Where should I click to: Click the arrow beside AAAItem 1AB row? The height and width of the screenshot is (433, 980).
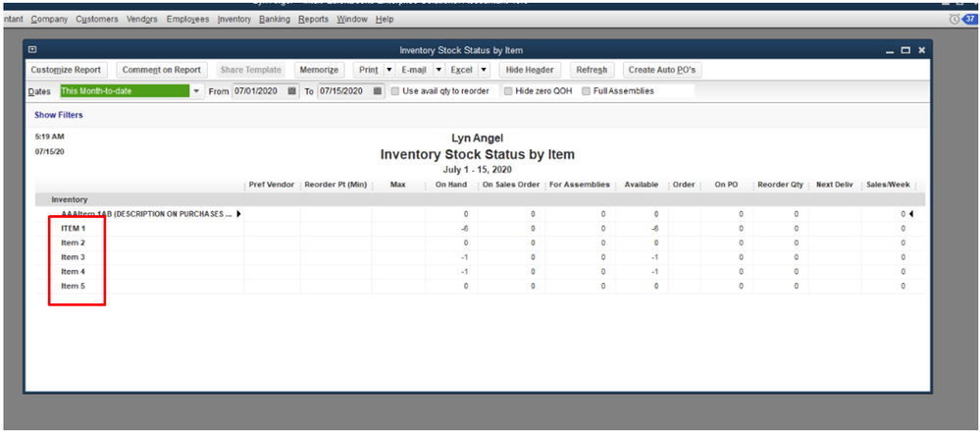click(x=238, y=214)
